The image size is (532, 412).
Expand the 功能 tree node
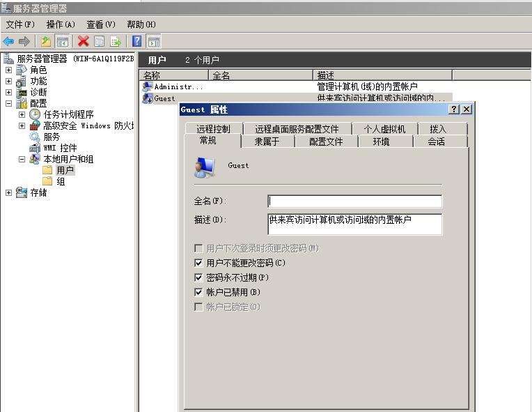tap(9, 81)
